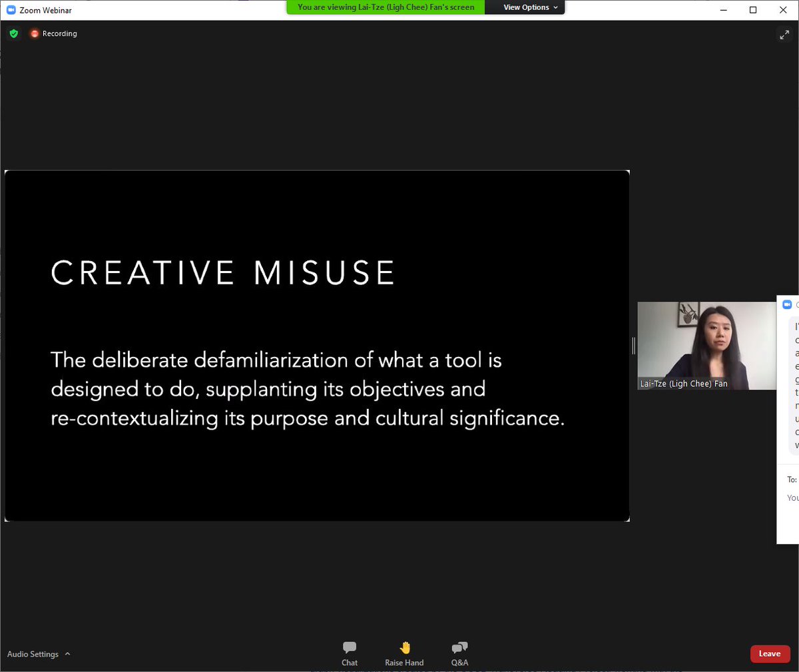799x672 pixels.
Task: Expand the audio settings caret menu
Action: click(x=67, y=654)
